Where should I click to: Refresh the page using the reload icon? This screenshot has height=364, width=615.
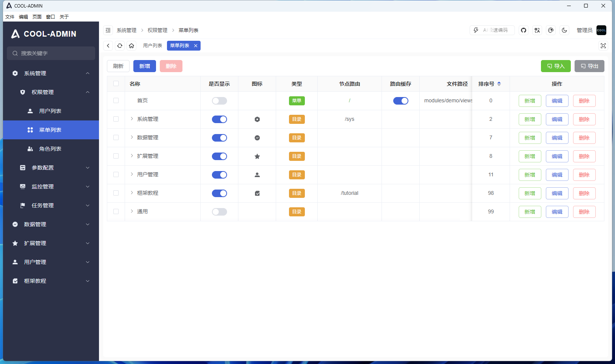pos(120,45)
